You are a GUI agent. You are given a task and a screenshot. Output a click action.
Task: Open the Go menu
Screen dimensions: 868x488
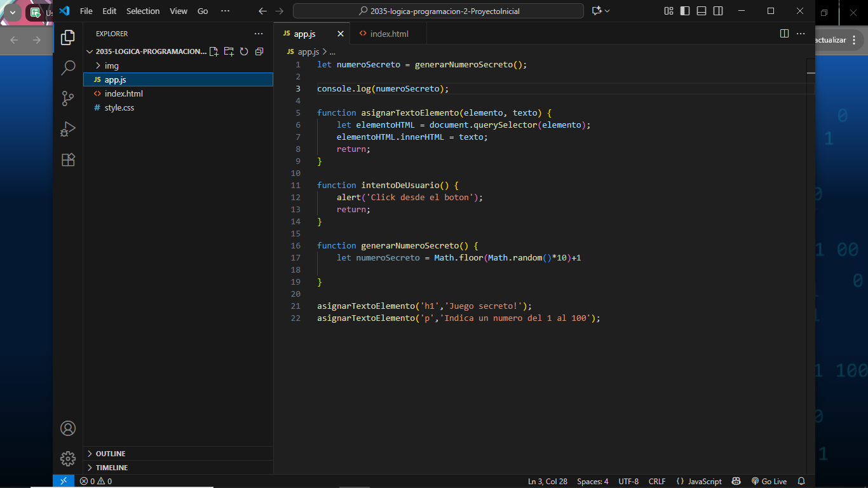[203, 11]
